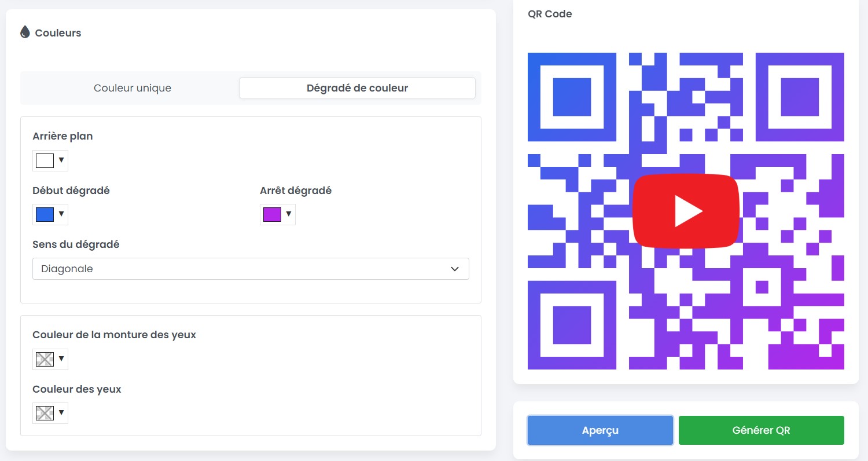This screenshot has width=868, height=461.
Task: Click the top-left QR finder square
Action: (572, 96)
